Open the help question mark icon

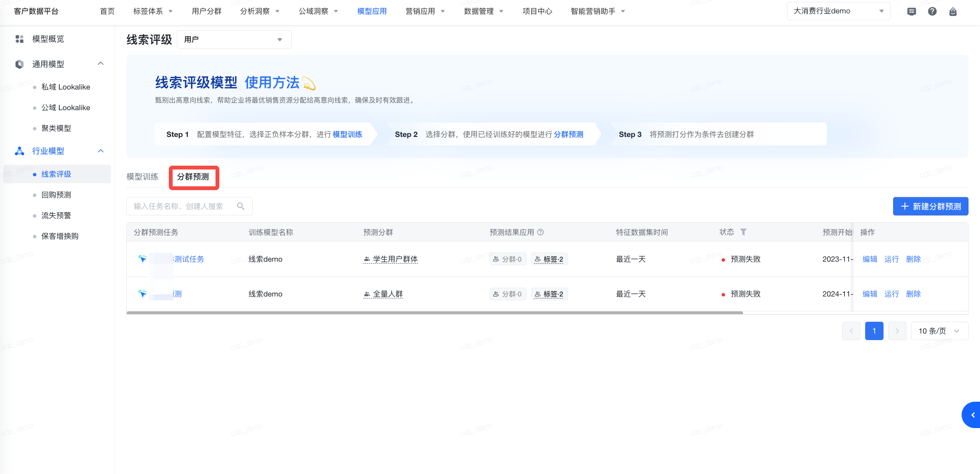tap(932, 11)
